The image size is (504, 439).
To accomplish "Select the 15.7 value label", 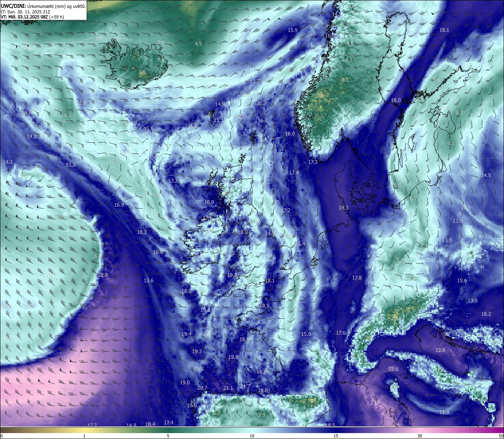I will click(x=261, y=103).
